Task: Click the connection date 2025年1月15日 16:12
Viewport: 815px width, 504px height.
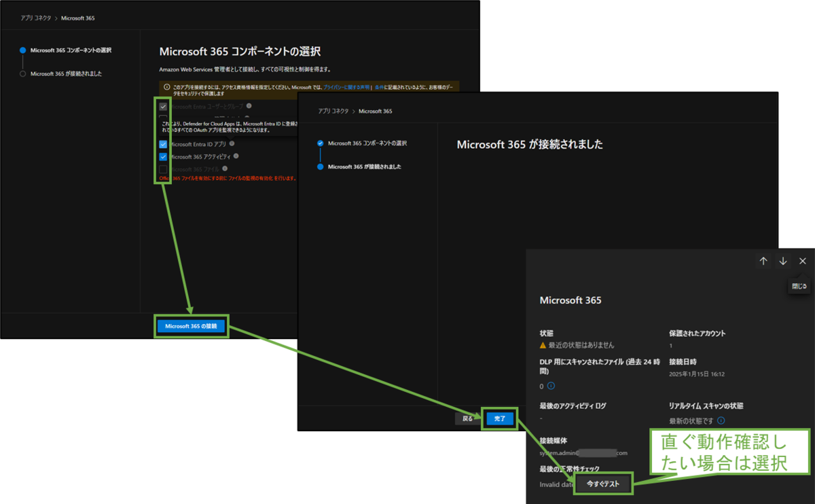Action: pos(697,374)
